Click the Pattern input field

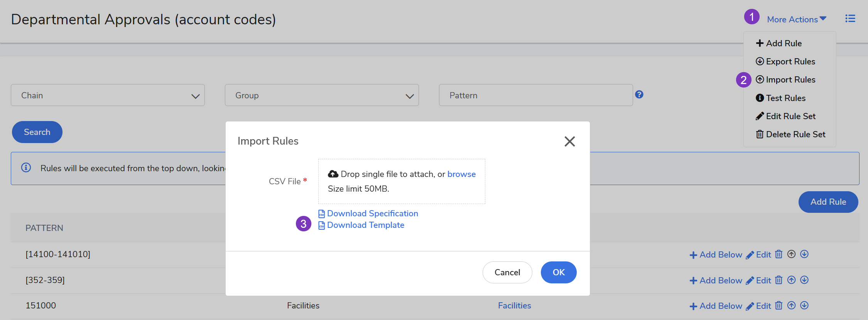click(535, 95)
